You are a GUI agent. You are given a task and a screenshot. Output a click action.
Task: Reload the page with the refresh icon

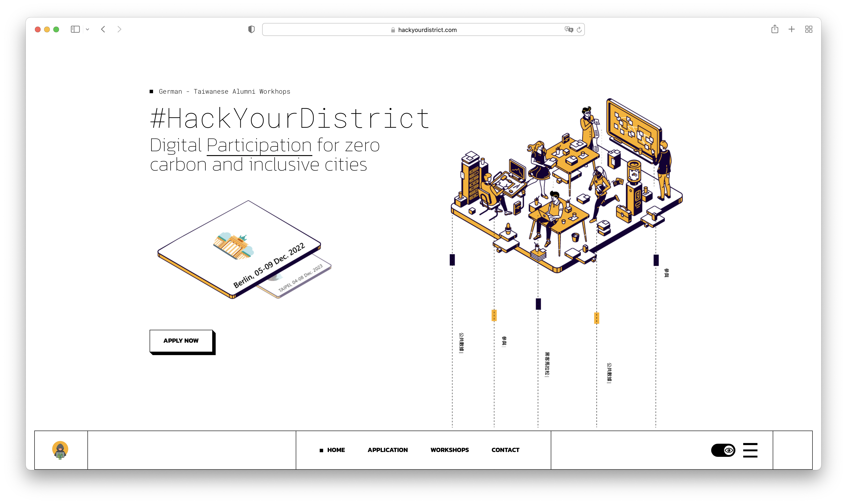(x=579, y=29)
